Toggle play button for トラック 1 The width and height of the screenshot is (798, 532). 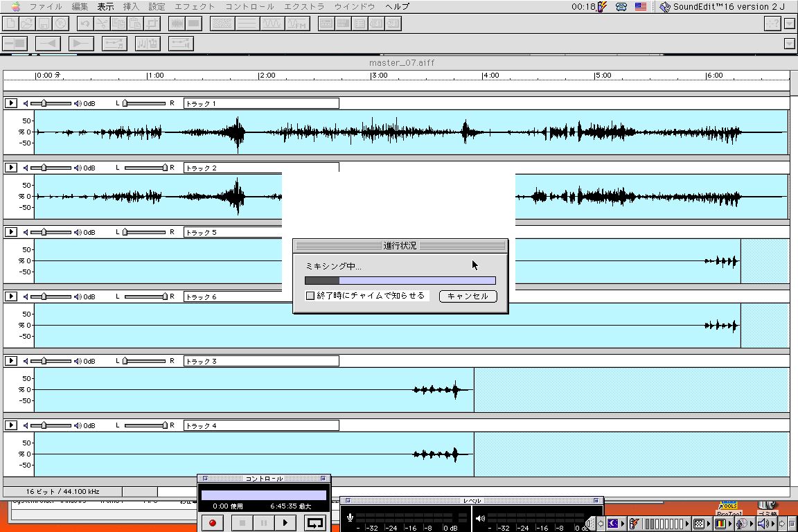tap(10, 103)
